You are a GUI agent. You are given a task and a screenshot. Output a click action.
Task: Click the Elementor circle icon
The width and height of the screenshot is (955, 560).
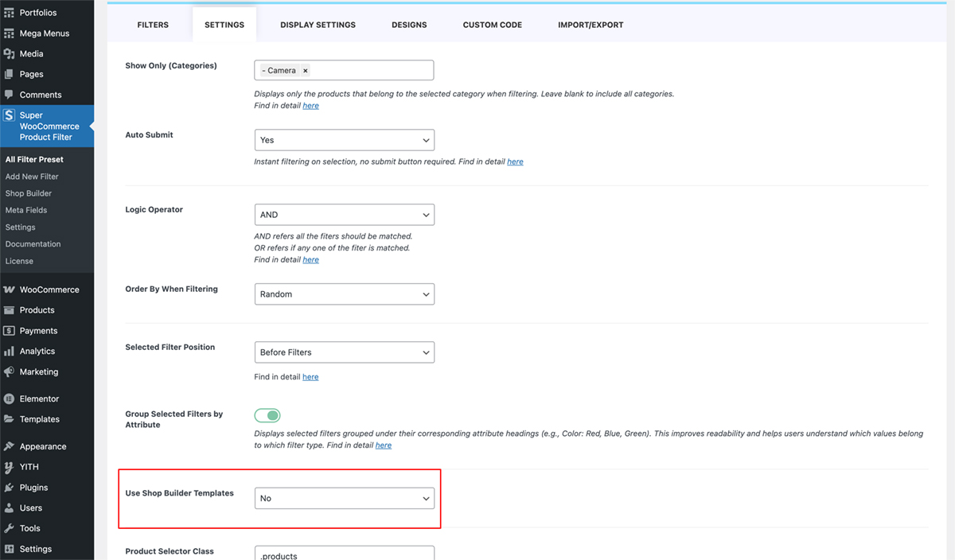tap(10, 399)
